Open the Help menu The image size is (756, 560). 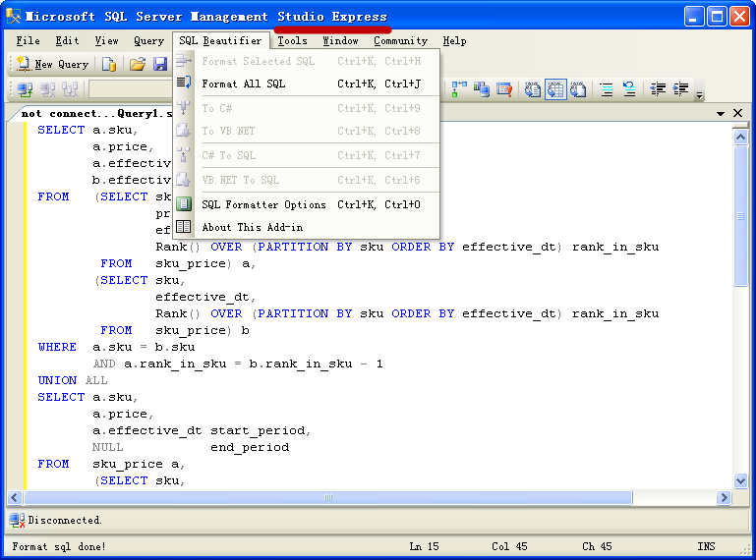pyautogui.click(x=454, y=41)
